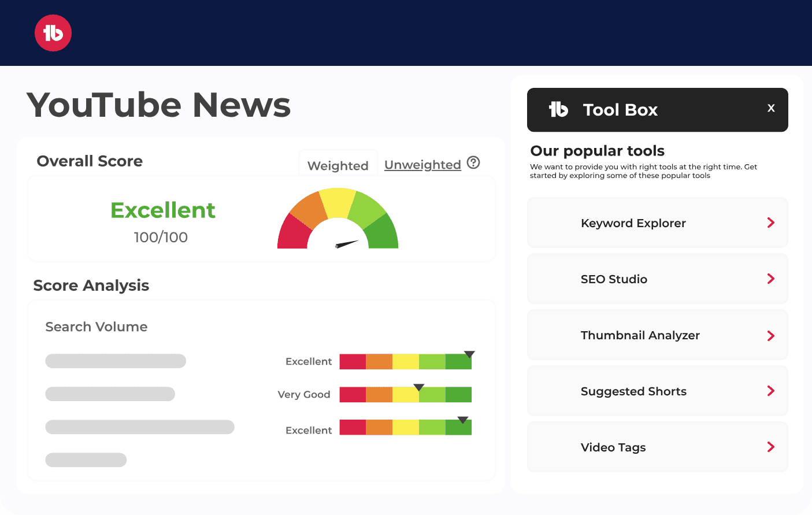This screenshot has height=515, width=812.
Task: Click the overall score gauge needle
Action: pyautogui.click(x=347, y=244)
